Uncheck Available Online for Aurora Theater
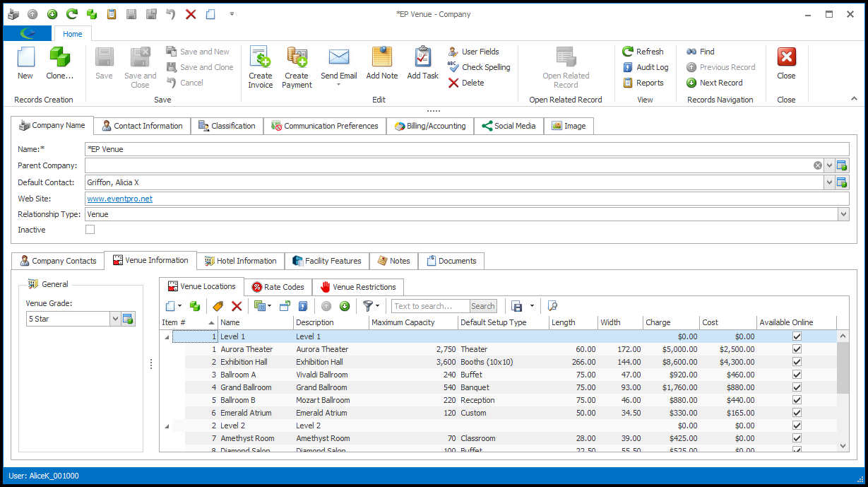This screenshot has height=487, width=868. (797, 349)
